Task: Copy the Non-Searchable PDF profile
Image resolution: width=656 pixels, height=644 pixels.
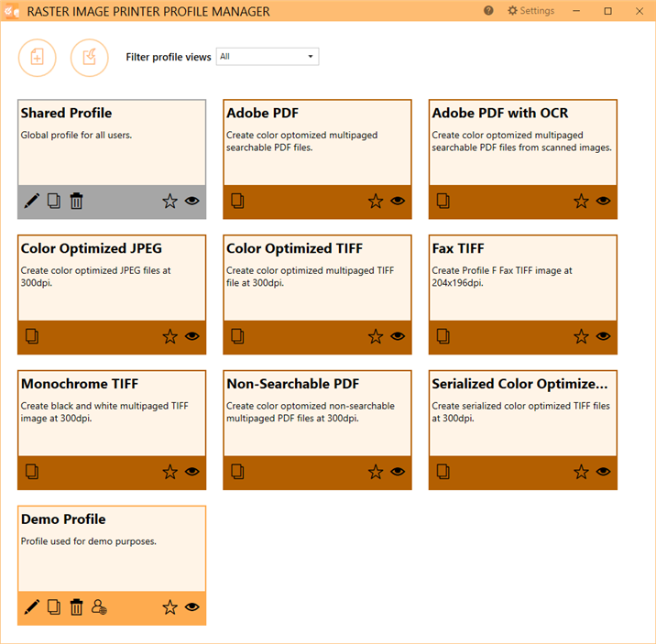Action: (237, 472)
